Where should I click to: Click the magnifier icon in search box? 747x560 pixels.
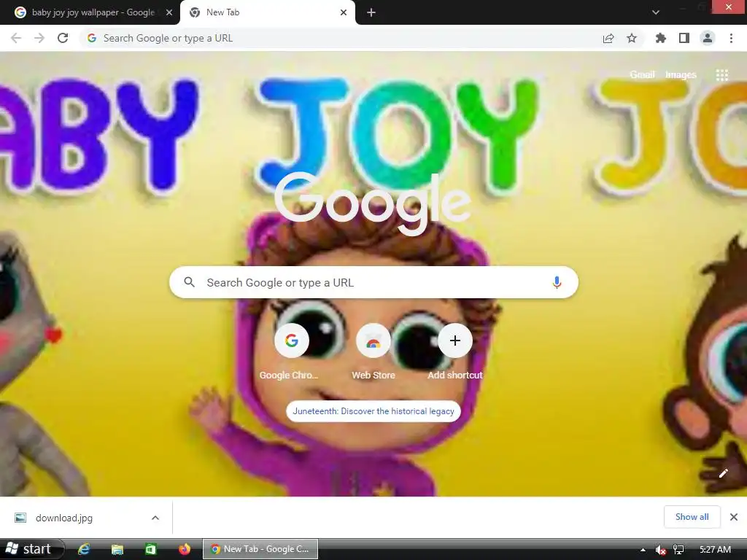190,282
